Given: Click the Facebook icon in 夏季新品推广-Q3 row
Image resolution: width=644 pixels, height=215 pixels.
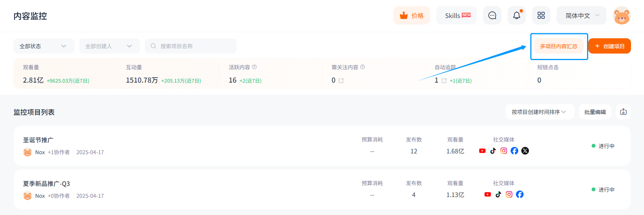Looking at the screenshot, I should click(520, 194).
